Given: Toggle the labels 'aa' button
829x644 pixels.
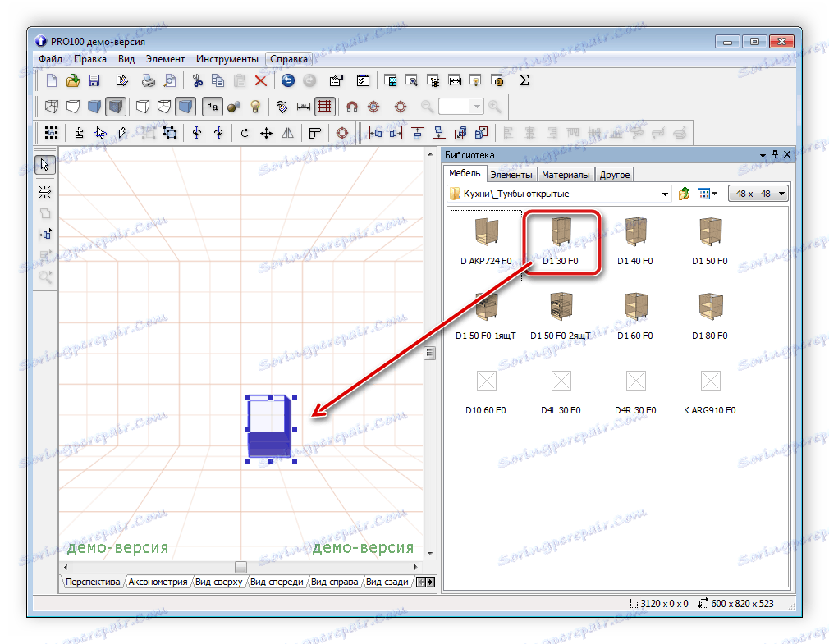Looking at the screenshot, I should click(x=212, y=107).
